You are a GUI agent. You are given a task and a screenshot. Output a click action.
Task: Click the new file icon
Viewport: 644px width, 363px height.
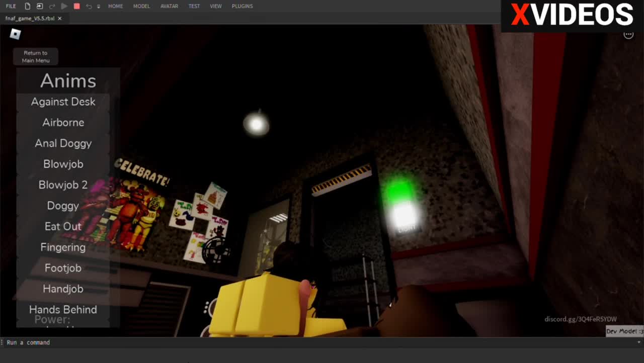pyautogui.click(x=28, y=6)
